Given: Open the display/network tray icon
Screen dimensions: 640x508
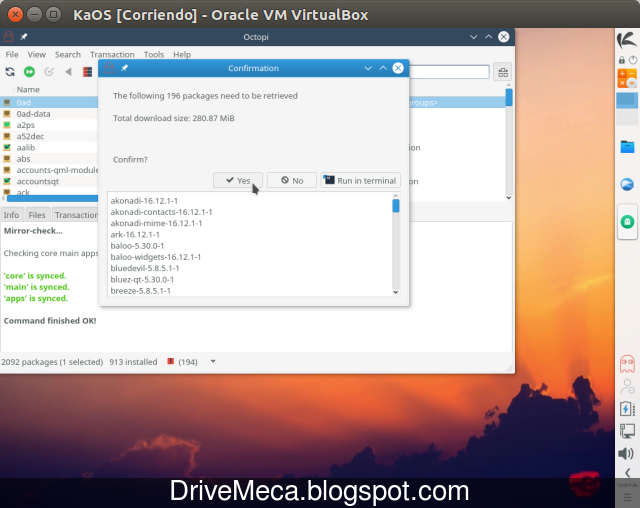Looking at the screenshot, I should coord(627,431).
